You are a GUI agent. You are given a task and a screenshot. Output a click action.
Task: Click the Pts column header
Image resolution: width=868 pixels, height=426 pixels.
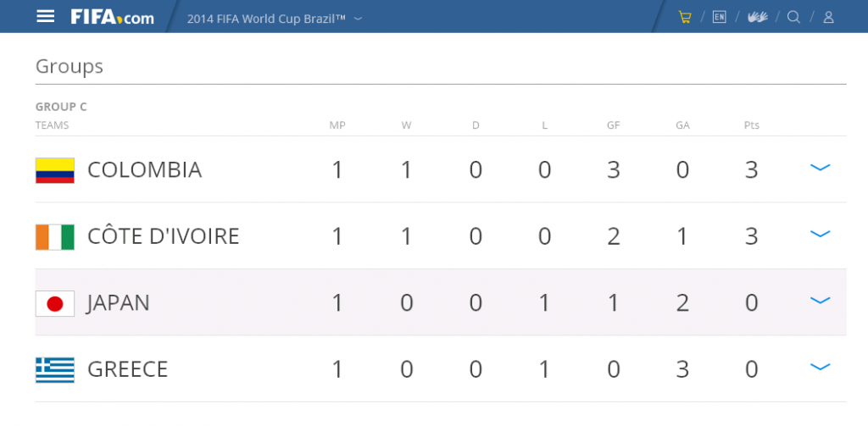[751, 125]
